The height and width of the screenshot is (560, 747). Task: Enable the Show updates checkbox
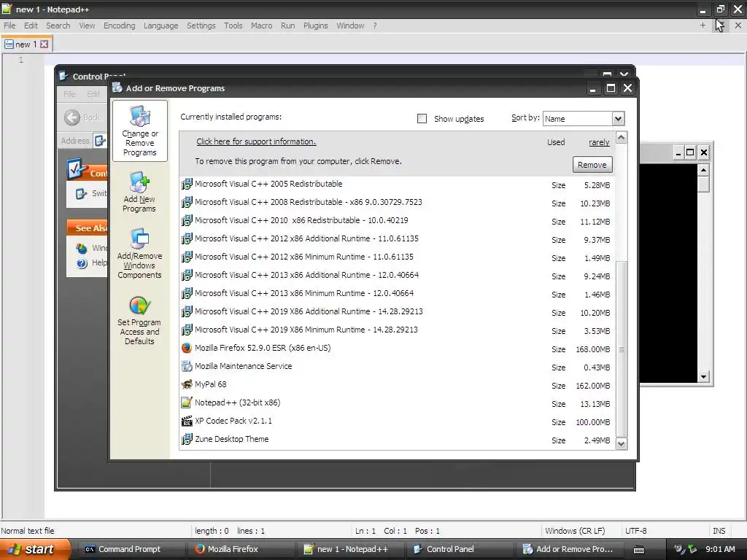422,119
